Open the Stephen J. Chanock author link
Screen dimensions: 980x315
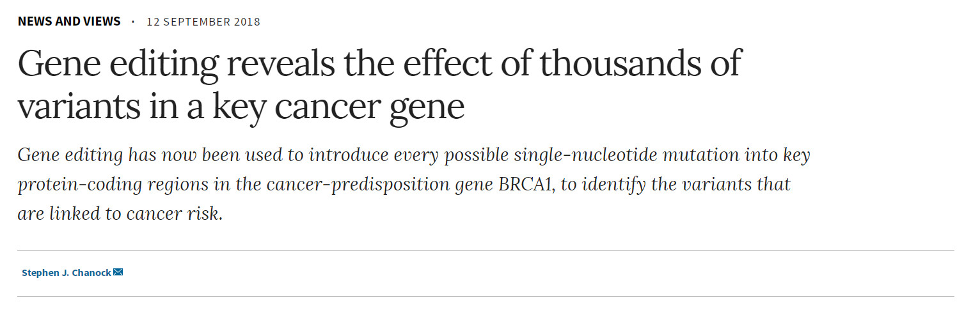pyautogui.click(x=66, y=273)
